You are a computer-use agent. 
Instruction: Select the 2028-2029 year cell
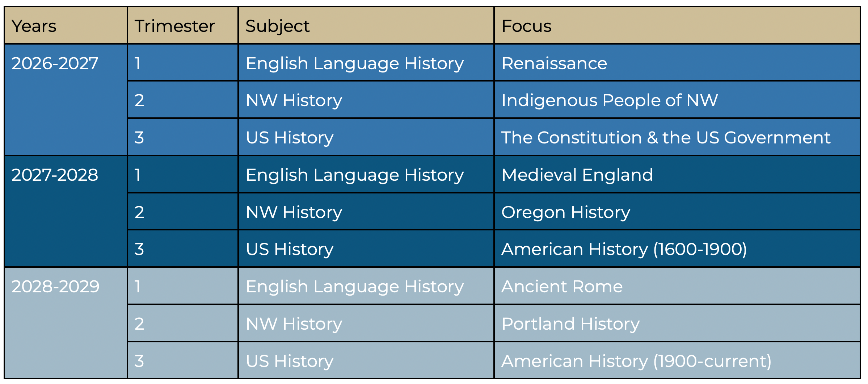[x=66, y=323]
